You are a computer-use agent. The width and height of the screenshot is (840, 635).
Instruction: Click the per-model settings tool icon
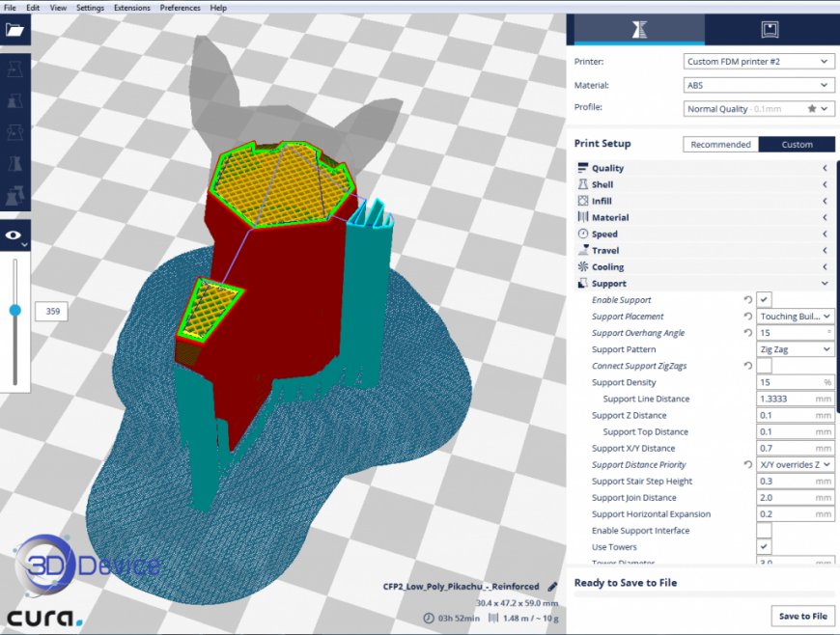pyautogui.click(x=14, y=196)
